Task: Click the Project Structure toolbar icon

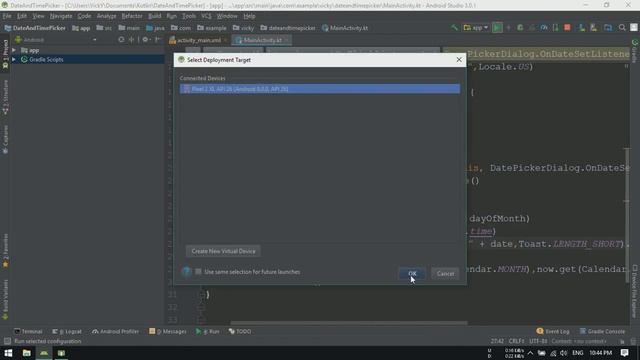Action: click(608, 28)
